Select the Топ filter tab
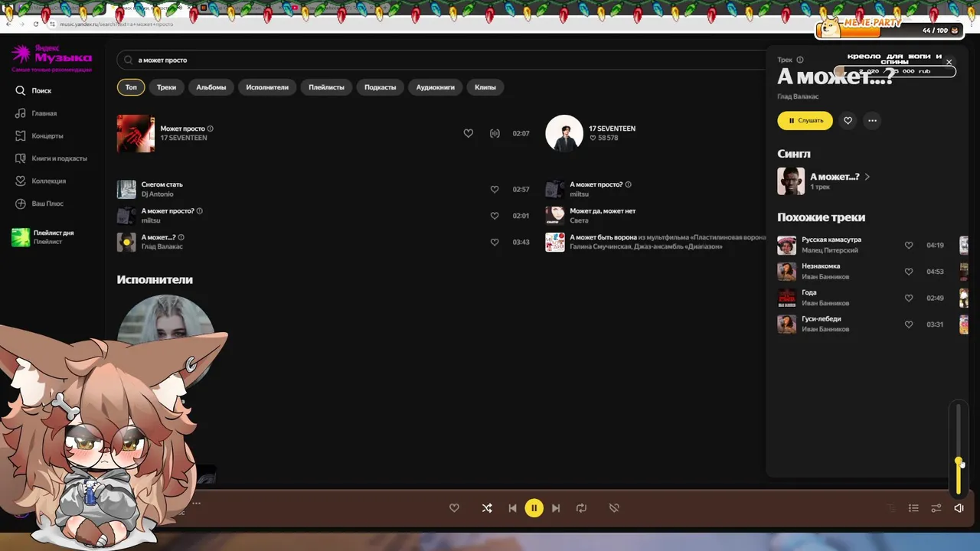Image resolution: width=980 pixels, height=551 pixels. pyautogui.click(x=131, y=87)
